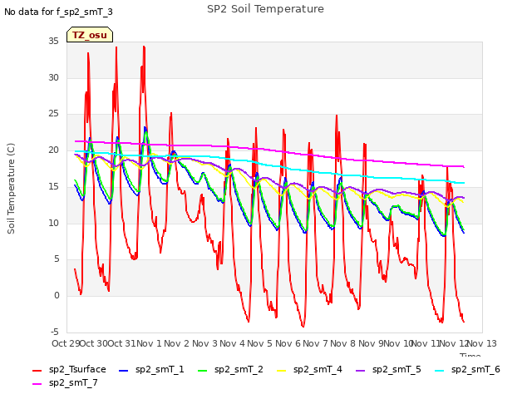The height and width of the screenshot is (399, 532).
Task: Click the -5 y-axis tick label
Action: coord(55,332)
